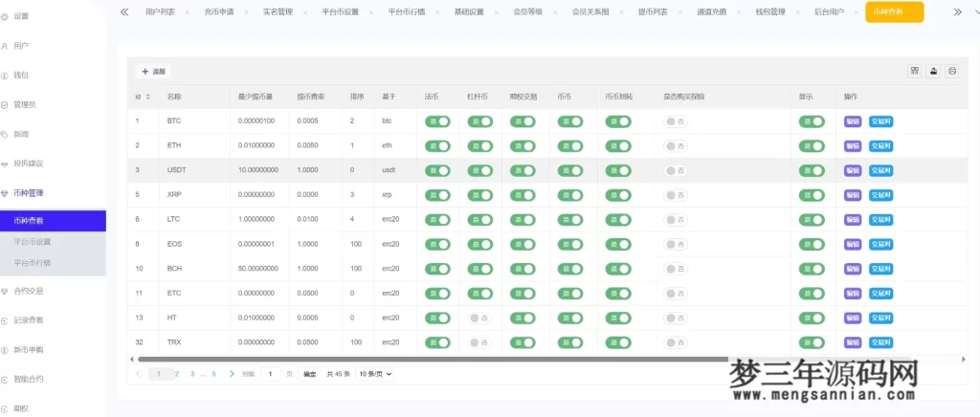Switch to the 基础设置 tab

coord(469,12)
